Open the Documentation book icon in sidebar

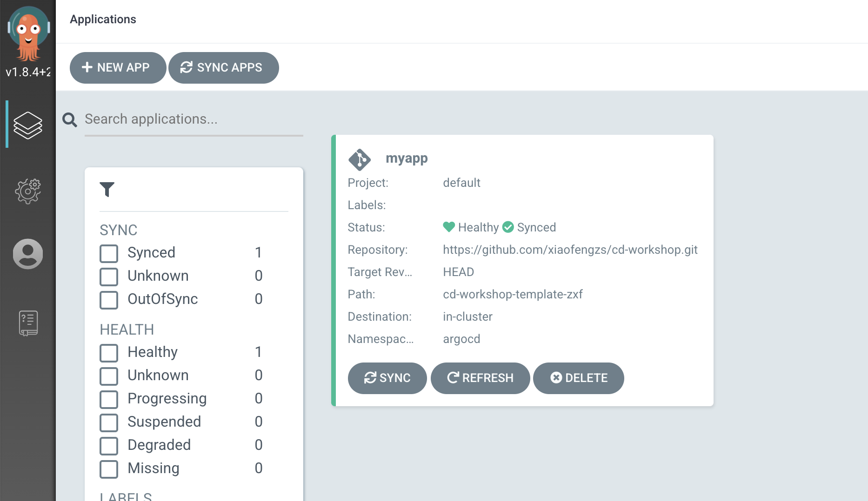[x=28, y=323]
